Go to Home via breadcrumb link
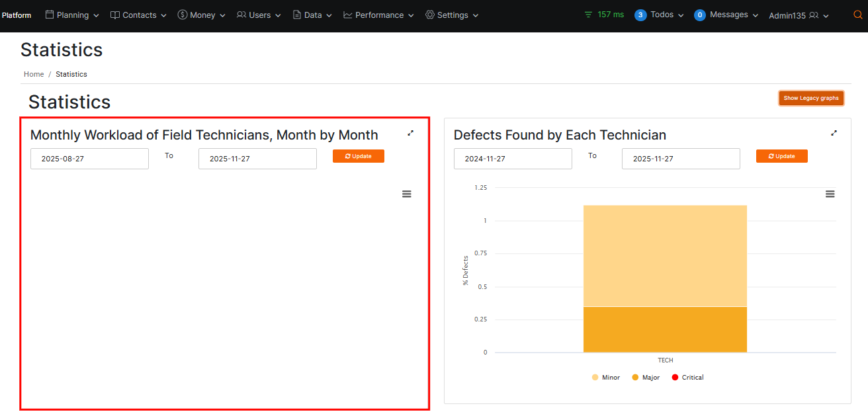 click(34, 74)
